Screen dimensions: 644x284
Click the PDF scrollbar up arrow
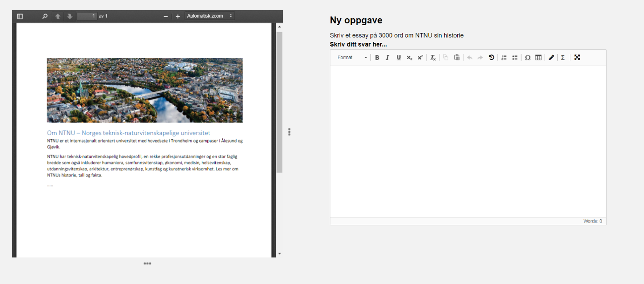pyautogui.click(x=280, y=27)
